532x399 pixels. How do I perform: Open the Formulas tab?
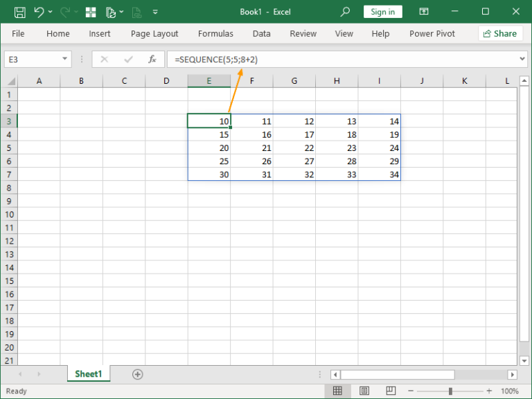coord(215,33)
